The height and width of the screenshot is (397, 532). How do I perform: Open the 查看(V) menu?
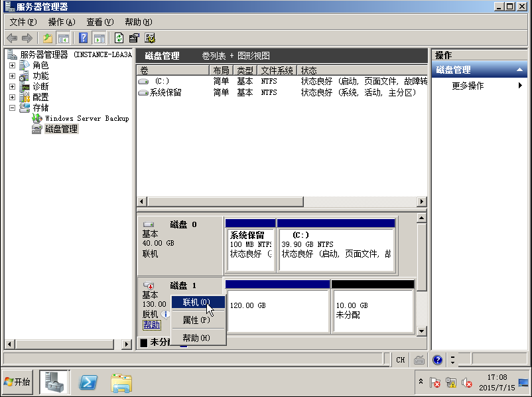point(100,22)
